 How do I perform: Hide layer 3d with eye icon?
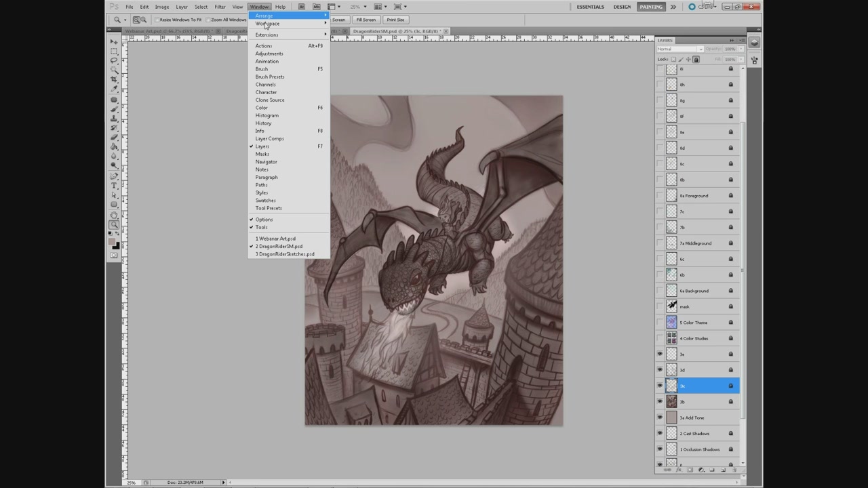coord(660,369)
